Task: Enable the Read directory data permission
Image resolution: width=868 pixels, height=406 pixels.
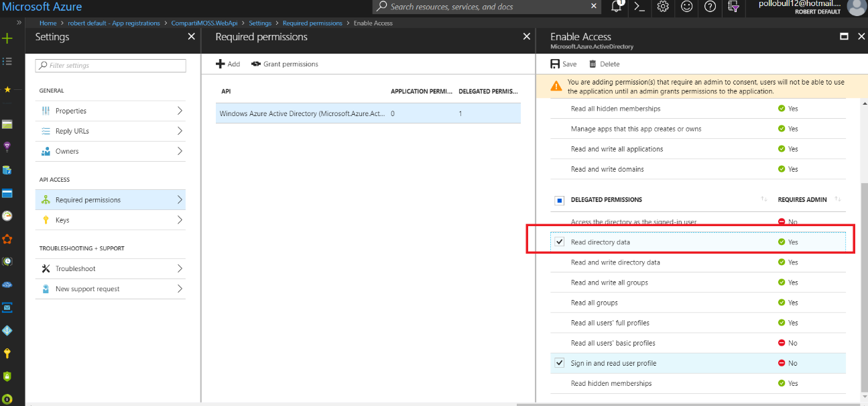Action: coord(559,241)
